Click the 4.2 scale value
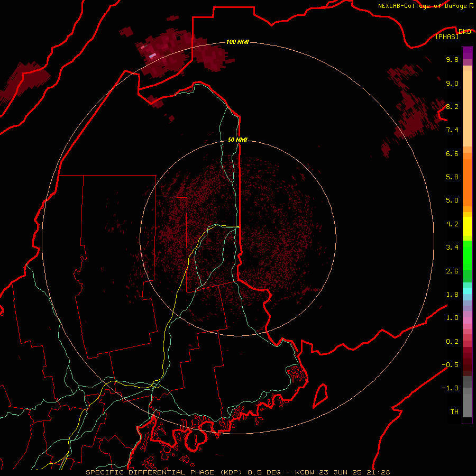This screenshot has height=476, width=476. 452,224
